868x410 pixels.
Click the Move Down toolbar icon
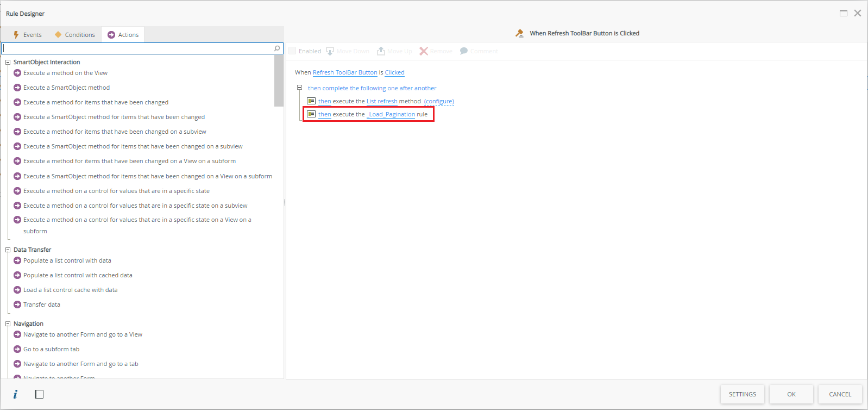tap(330, 51)
